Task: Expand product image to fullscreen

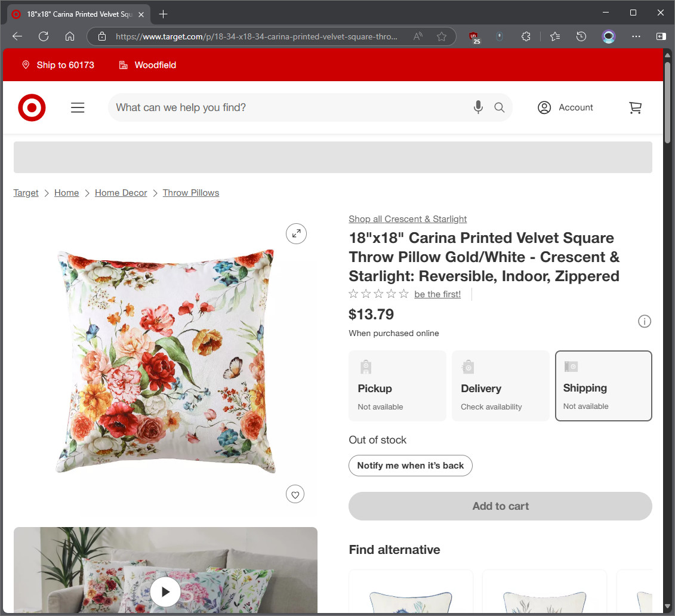Action: click(296, 234)
